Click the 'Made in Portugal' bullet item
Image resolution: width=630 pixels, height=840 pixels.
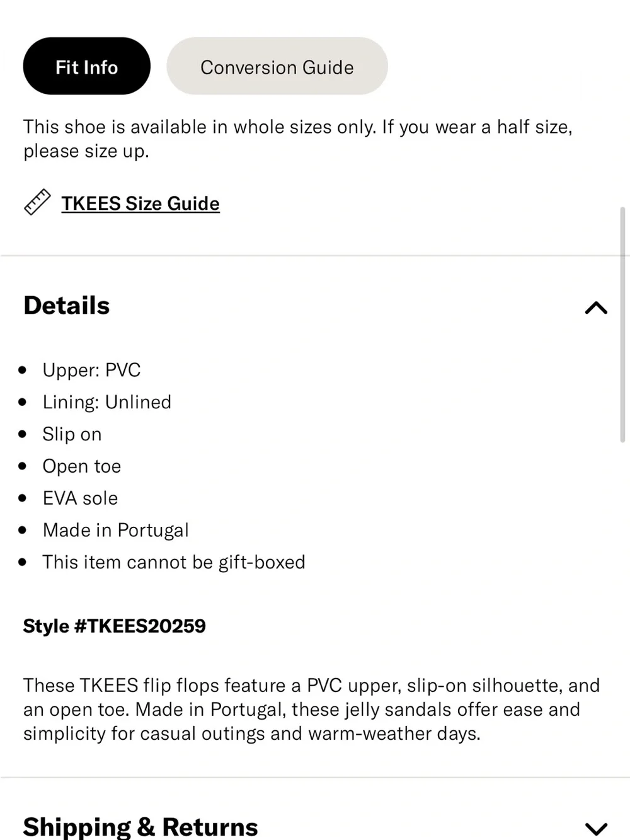[x=116, y=530]
